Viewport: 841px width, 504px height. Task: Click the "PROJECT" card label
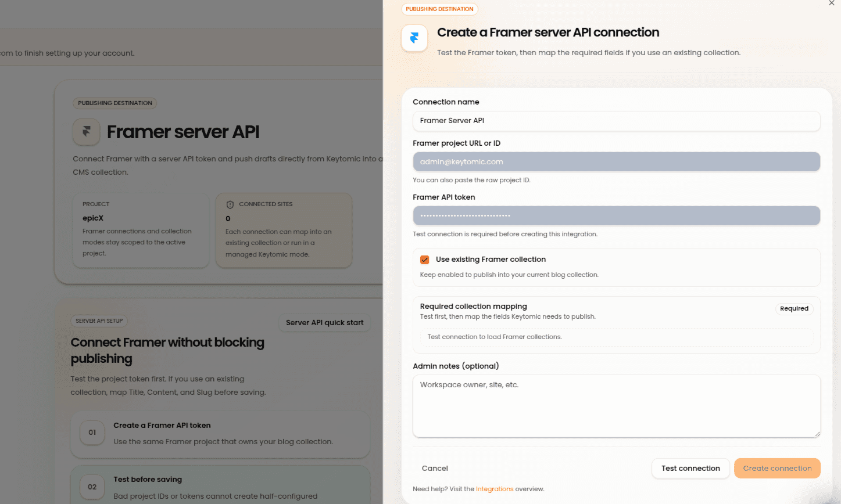[96, 204]
